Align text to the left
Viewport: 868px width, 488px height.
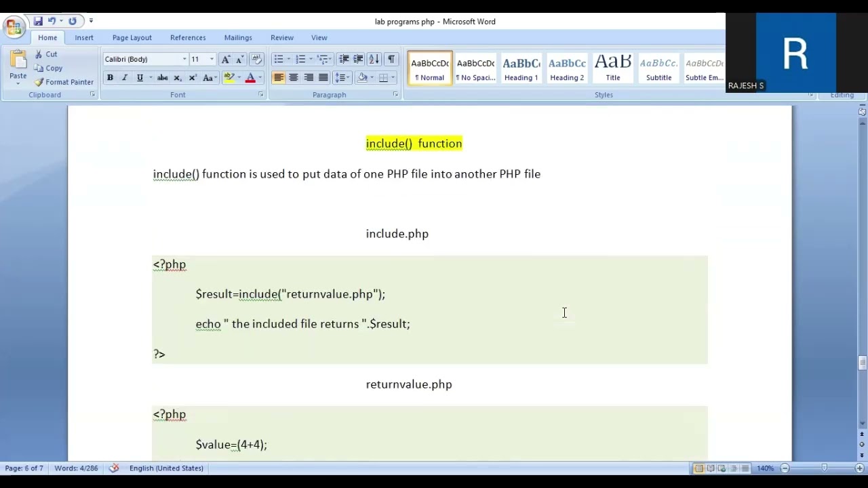coord(279,78)
